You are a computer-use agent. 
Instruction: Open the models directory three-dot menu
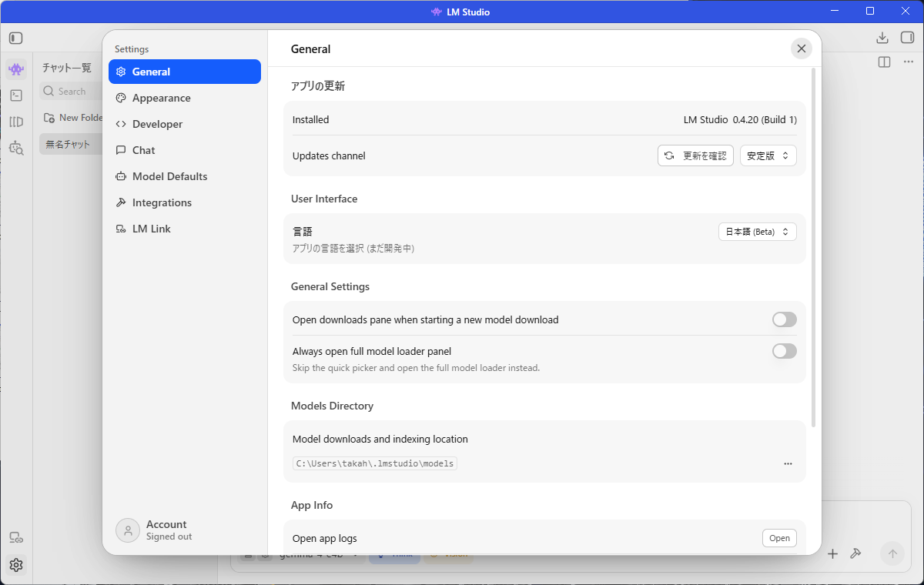coord(788,463)
